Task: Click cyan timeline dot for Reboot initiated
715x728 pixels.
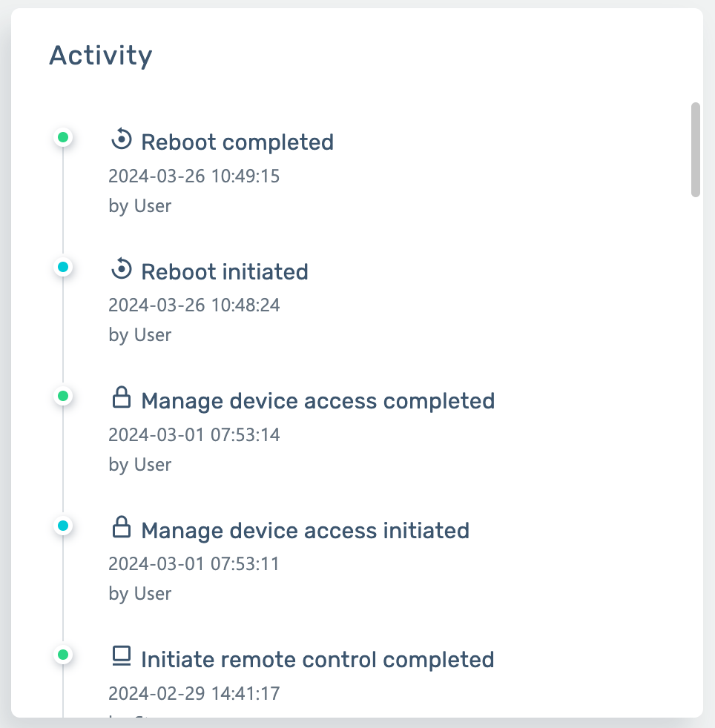Action: 63,267
